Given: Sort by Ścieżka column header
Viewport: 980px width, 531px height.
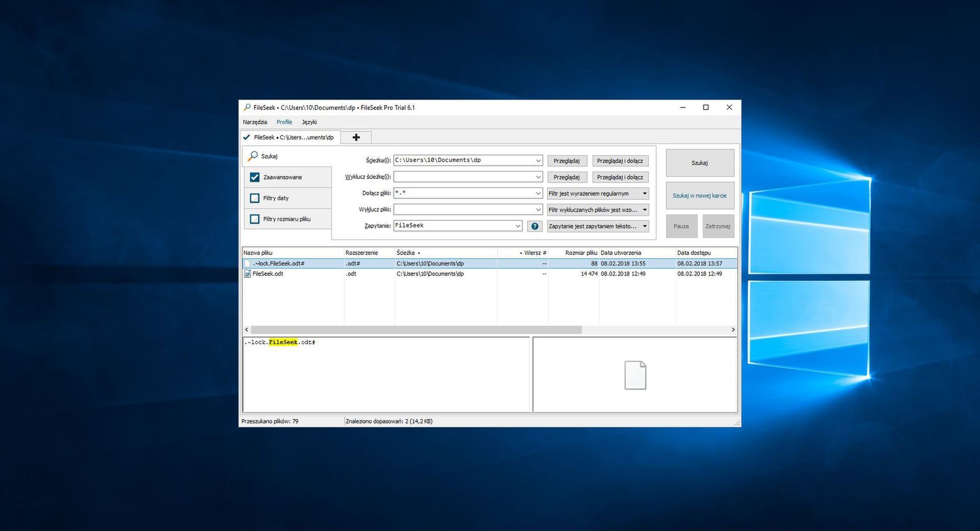Looking at the screenshot, I should [x=446, y=253].
